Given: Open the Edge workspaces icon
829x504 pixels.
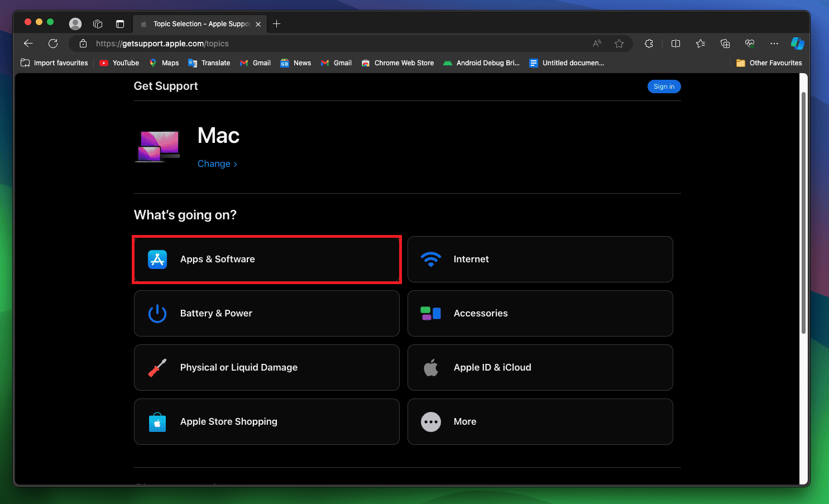Looking at the screenshot, I should (x=98, y=24).
